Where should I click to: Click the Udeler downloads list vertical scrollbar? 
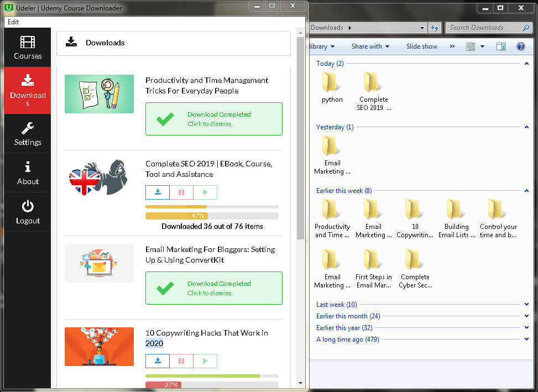(300, 137)
